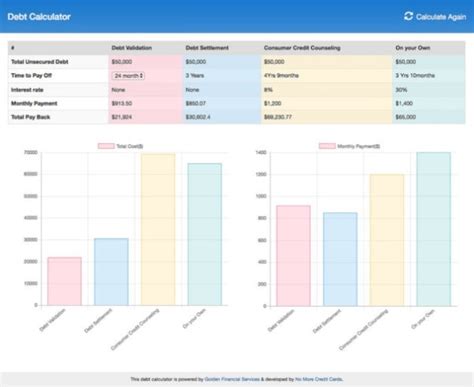This screenshot has height=387, width=474.
Task: Click the Time to Pay Off row label
Action: coord(31,75)
